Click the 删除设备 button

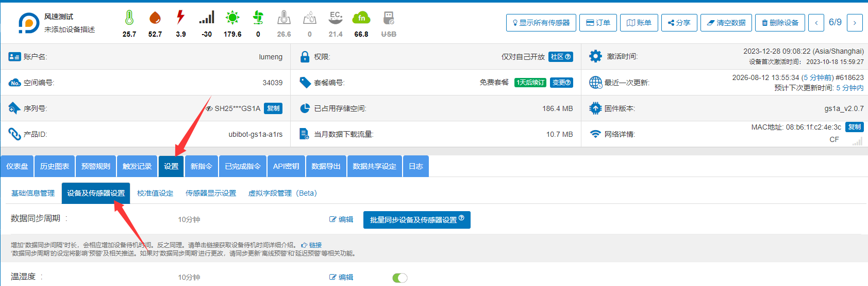(x=780, y=23)
